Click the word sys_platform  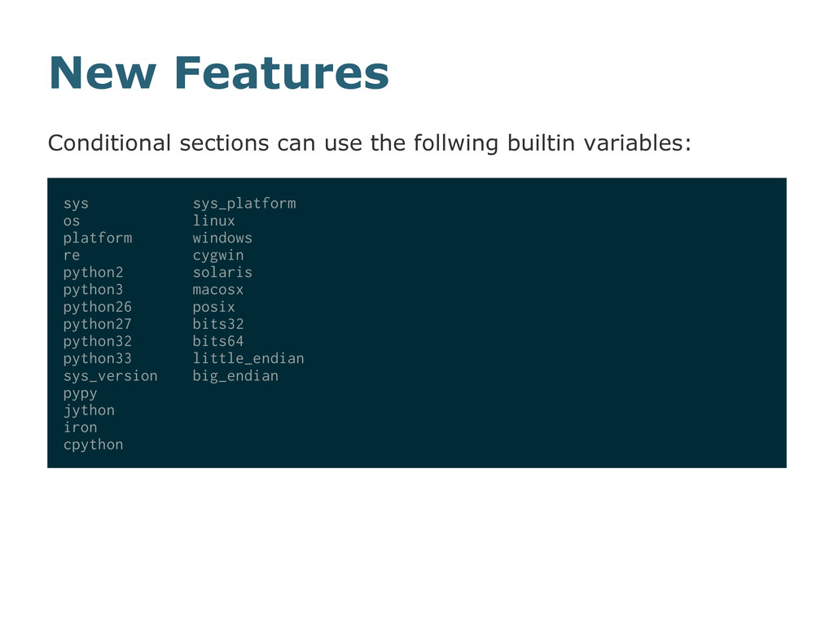(x=244, y=204)
